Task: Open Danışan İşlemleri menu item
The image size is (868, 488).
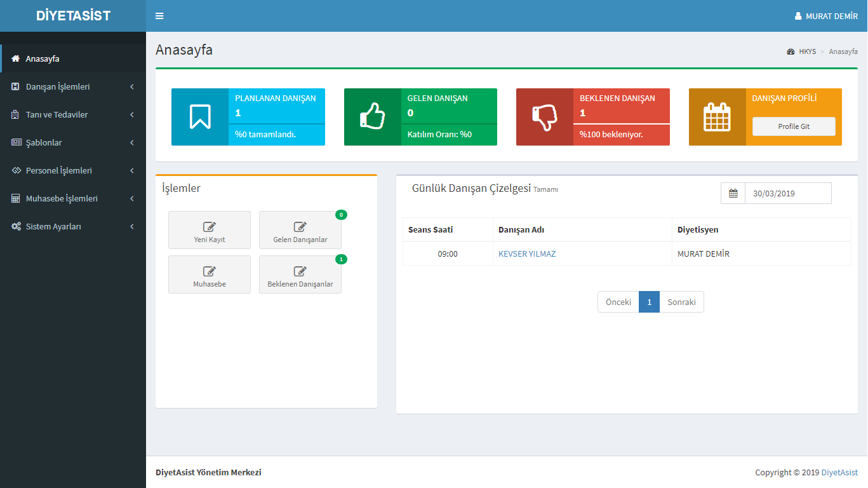Action: coord(73,86)
